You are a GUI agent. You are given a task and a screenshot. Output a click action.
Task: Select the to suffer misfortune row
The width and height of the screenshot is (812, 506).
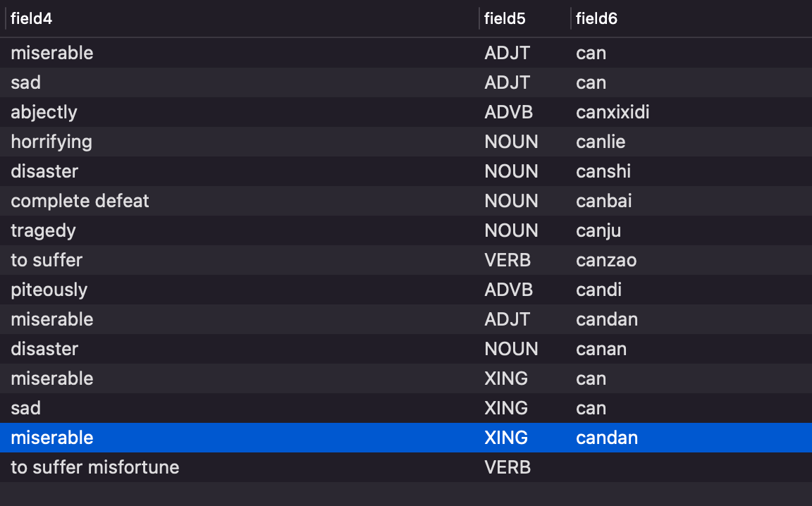(x=406, y=467)
